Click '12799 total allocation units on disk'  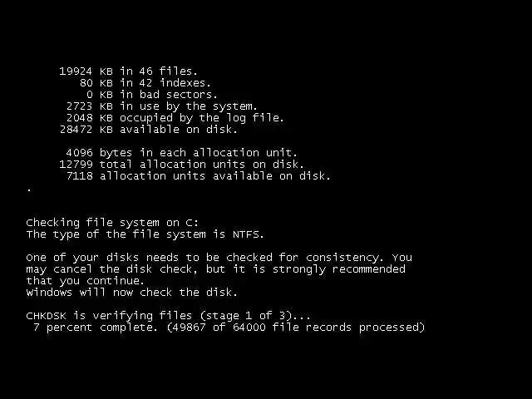(181, 165)
